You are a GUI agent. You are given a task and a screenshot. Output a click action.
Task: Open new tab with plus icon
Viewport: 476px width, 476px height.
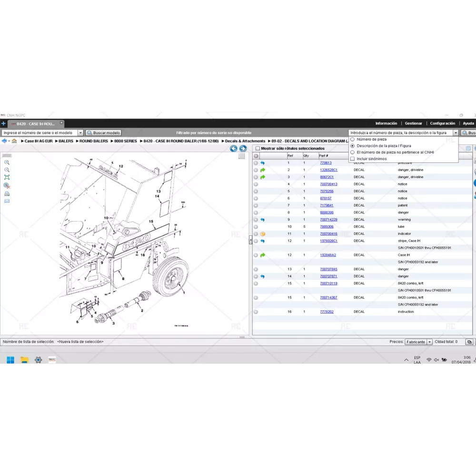tap(3, 124)
